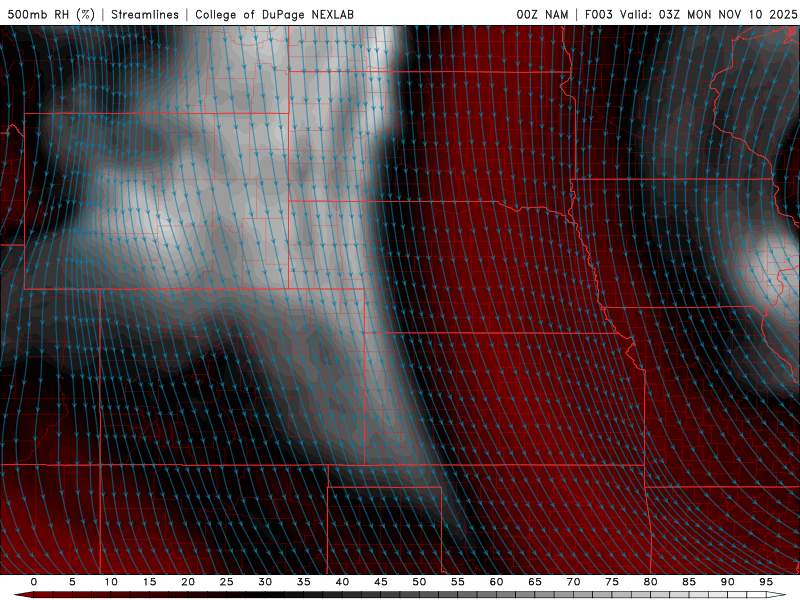
Task: Click the colorbar label "10"
Action: [x=111, y=582]
